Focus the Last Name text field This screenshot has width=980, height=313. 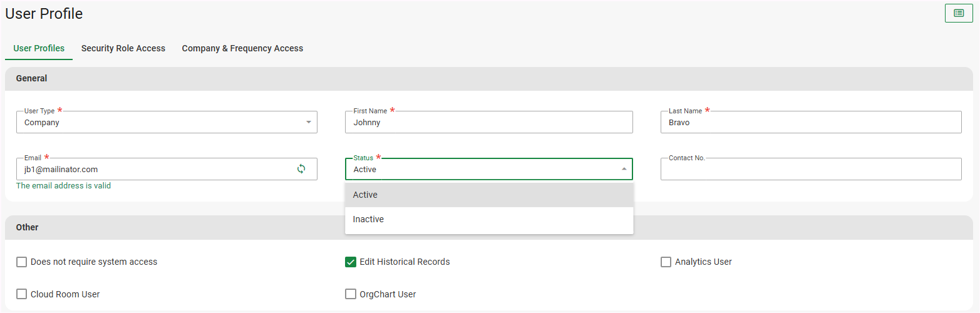[x=810, y=123]
